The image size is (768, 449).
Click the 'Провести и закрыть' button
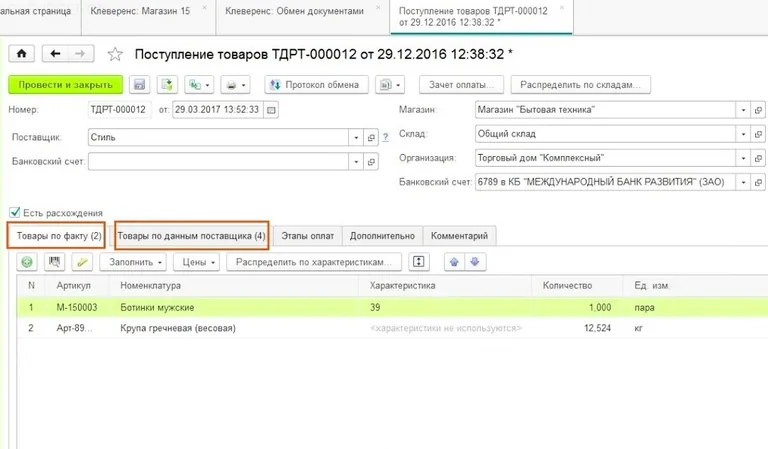66,85
